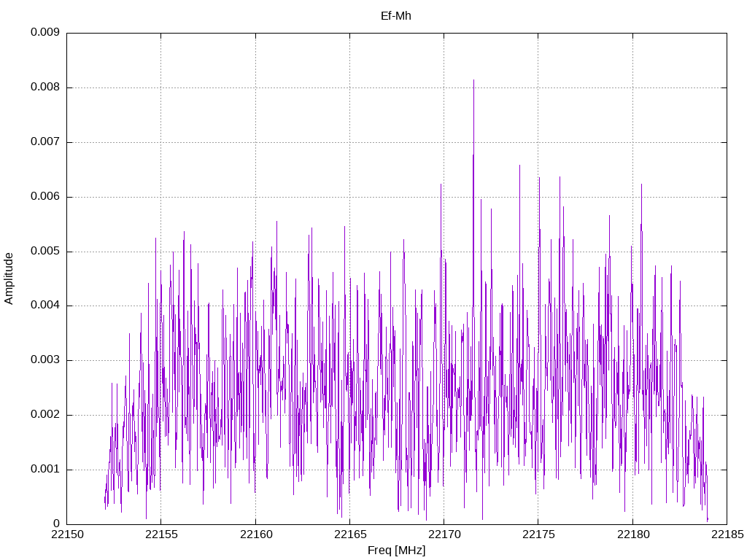Click y-axis tick value 0.007
This screenshot has height=560, width=747.
click(45, 142)
